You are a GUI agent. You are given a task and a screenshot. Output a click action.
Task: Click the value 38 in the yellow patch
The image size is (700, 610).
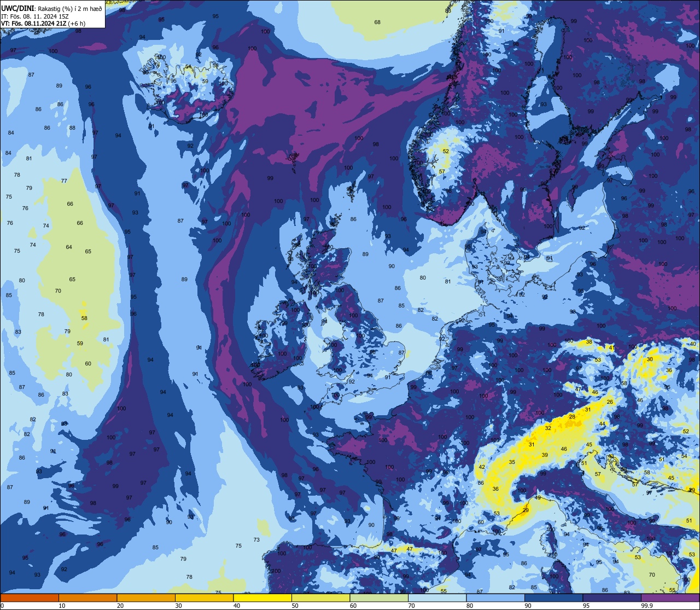pos(589,342)
